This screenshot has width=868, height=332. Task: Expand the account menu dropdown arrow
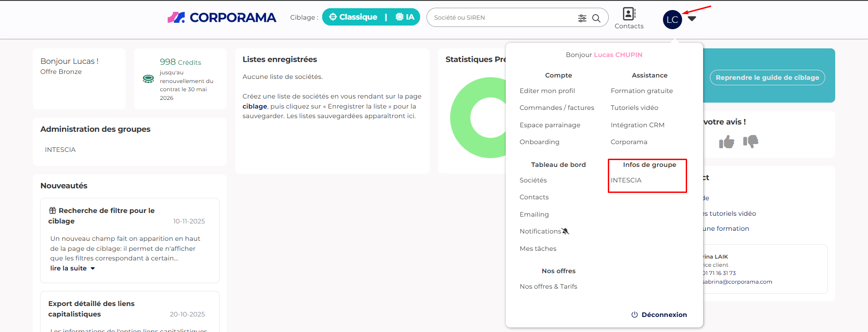coord(692,19)
